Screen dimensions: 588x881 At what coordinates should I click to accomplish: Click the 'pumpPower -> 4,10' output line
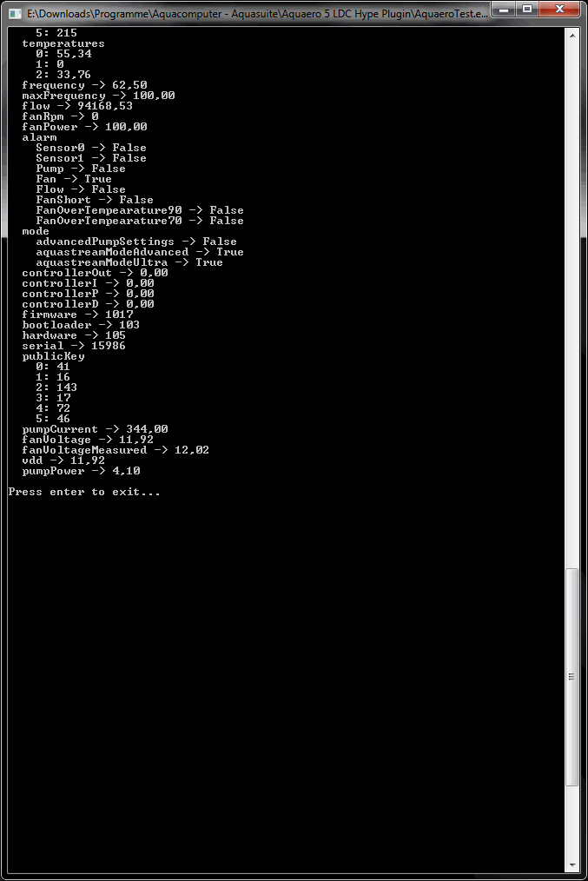(81, 471)
